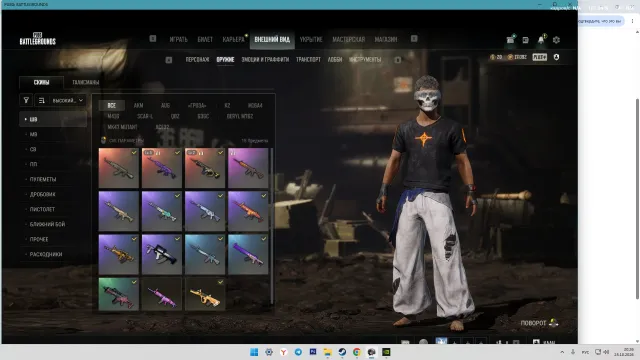640x360 pixels.
Task: Open the МАГАЗИН main menu tab
Action: tap(386, 39)
